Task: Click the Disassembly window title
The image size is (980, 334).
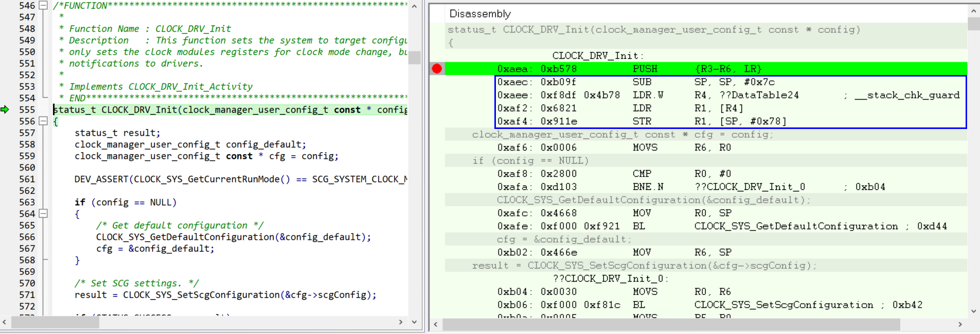Action: 480,14
